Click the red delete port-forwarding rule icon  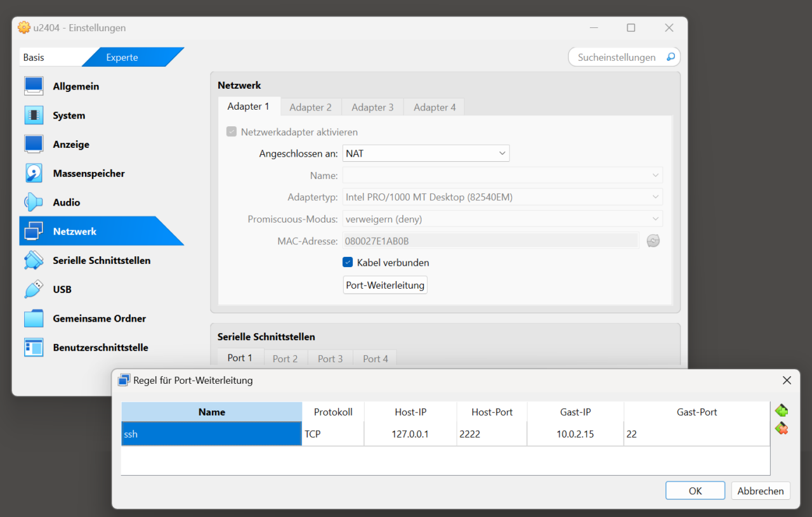pyautogui.click(x=781, y=429)
